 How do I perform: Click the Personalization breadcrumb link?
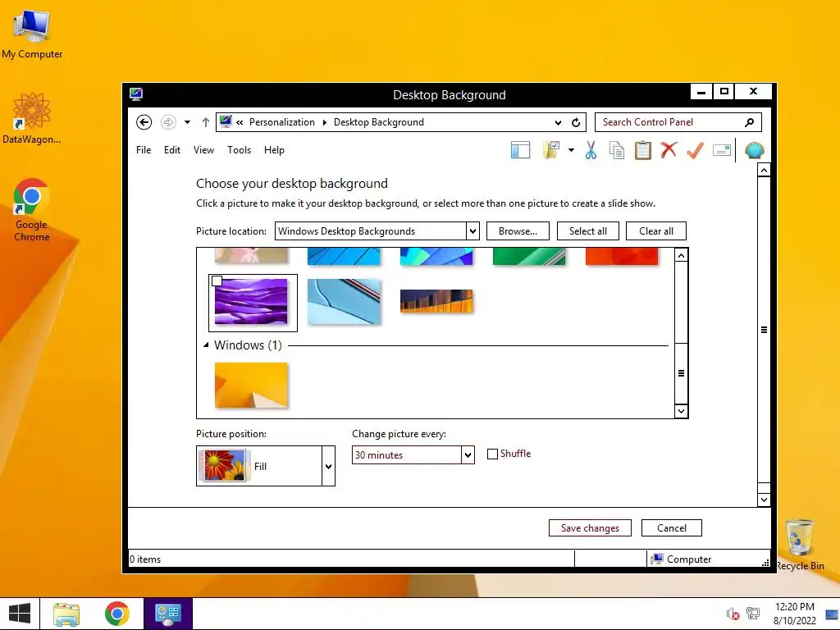282,122
